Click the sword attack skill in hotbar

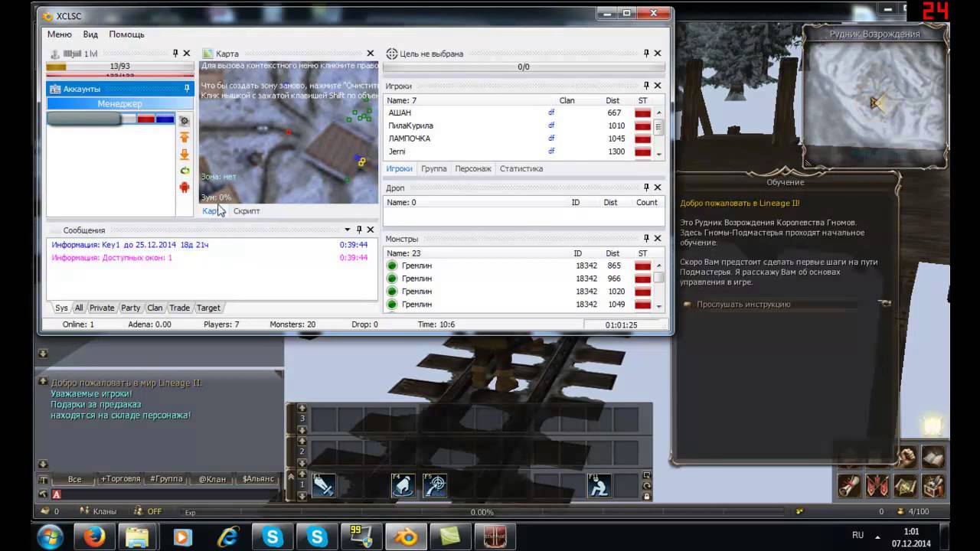tap(323, 485)
